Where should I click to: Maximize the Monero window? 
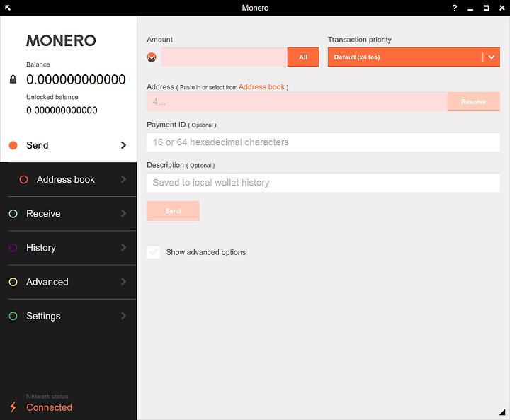pos(486,8)
